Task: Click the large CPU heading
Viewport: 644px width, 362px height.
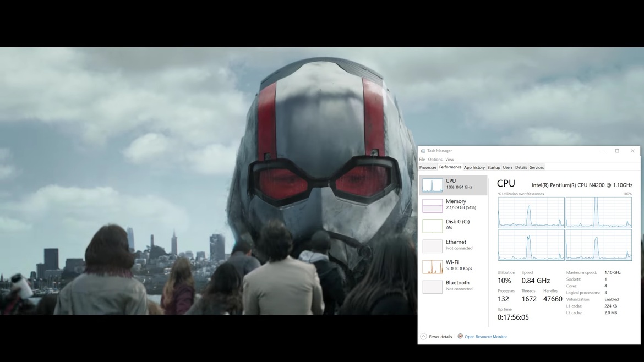Action: click(506, 183)
